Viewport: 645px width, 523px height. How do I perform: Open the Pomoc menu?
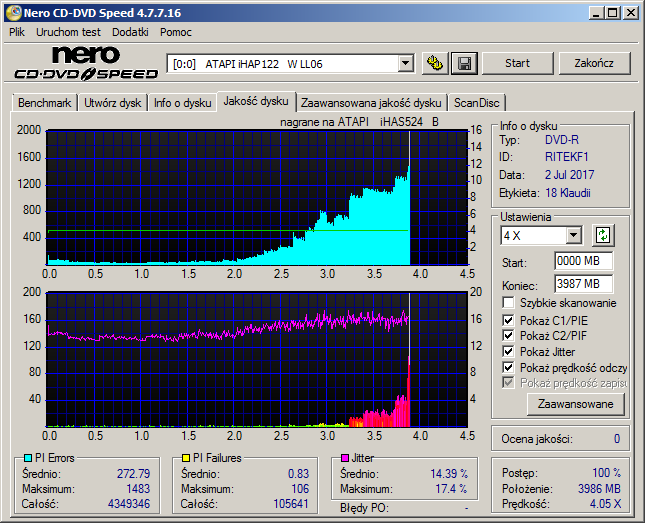click(176, 32)
